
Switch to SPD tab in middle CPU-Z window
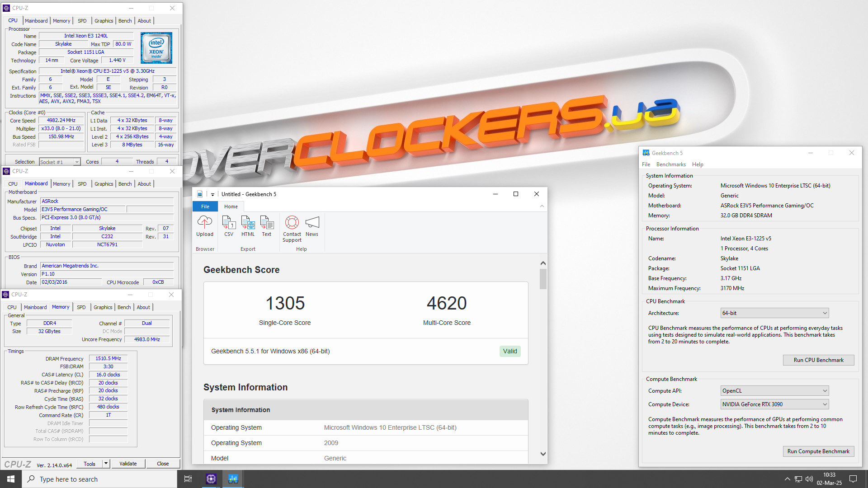point(82,184)
